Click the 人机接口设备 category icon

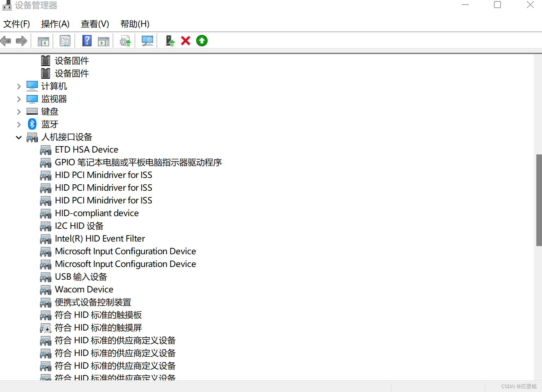pos(32,137)
